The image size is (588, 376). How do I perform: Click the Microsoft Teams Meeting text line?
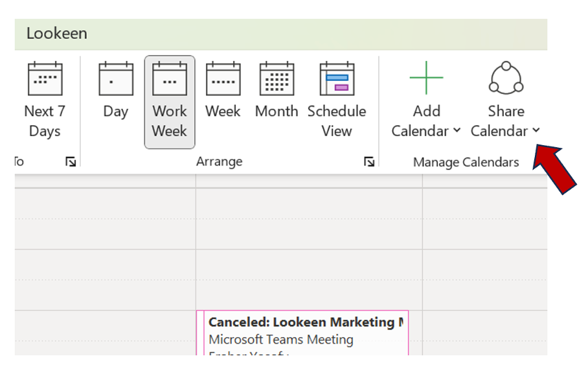pyautogui.click(x=281, y=339)
